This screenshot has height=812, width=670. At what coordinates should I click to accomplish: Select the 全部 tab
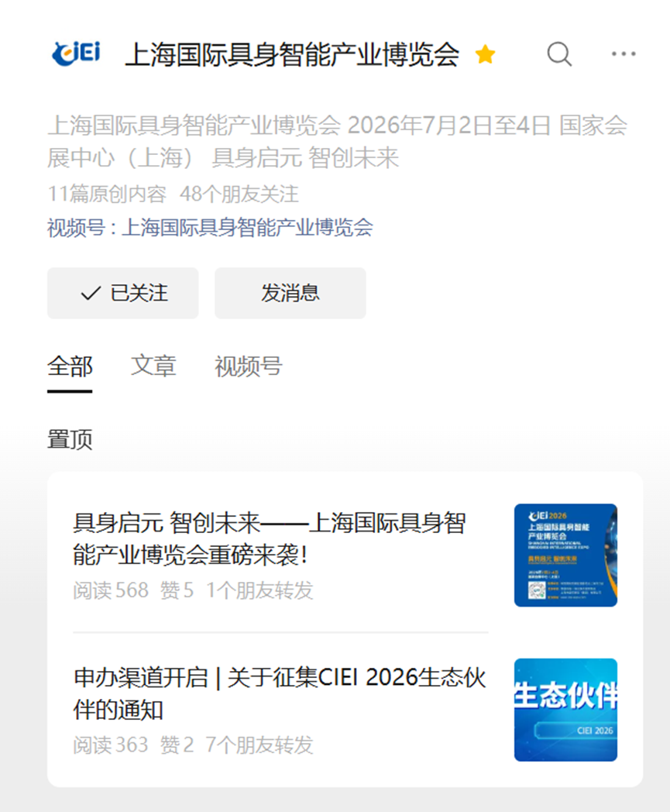(x=70, y=366)
